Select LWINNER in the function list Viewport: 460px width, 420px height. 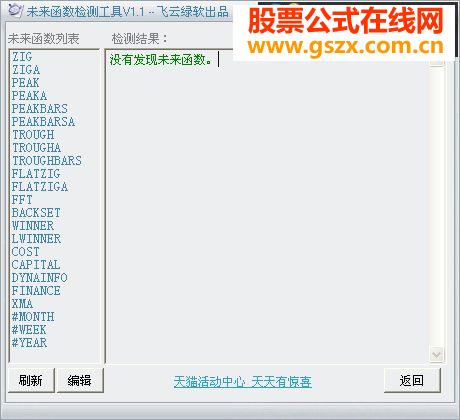36,239
